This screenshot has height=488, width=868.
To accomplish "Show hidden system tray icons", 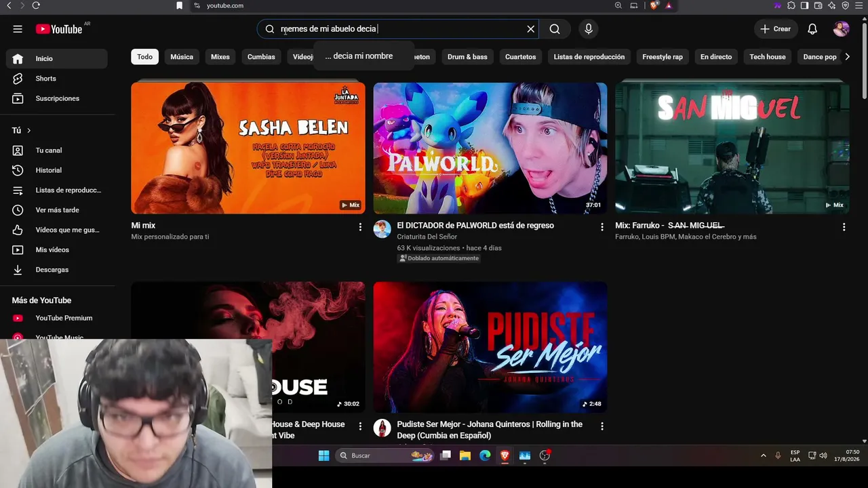I will coord(763,455).
